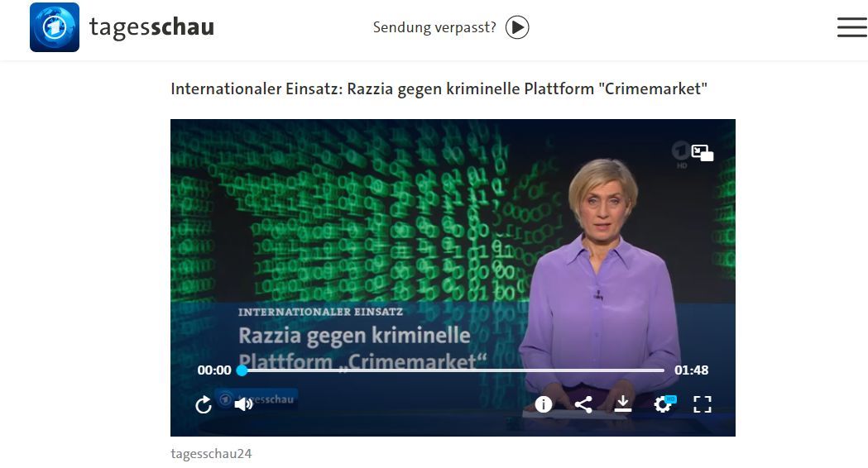Show video info via the i icon
The image size is (868, 468).
(544, 404)
